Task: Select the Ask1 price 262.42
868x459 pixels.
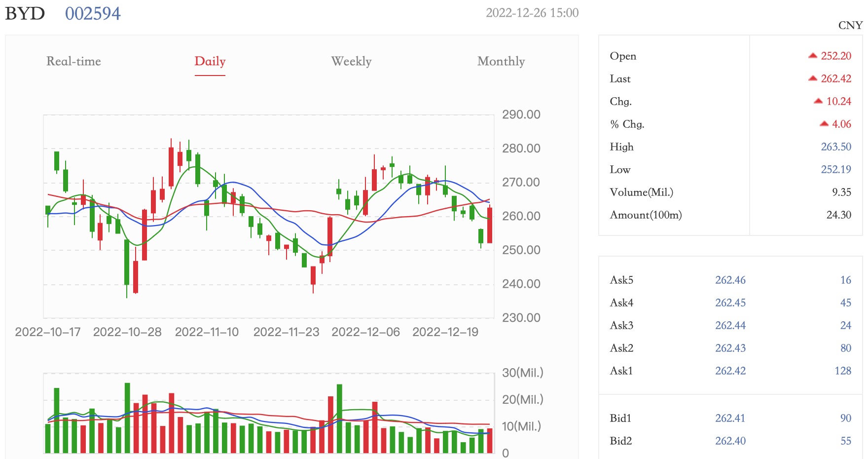Action: (730, 371)
